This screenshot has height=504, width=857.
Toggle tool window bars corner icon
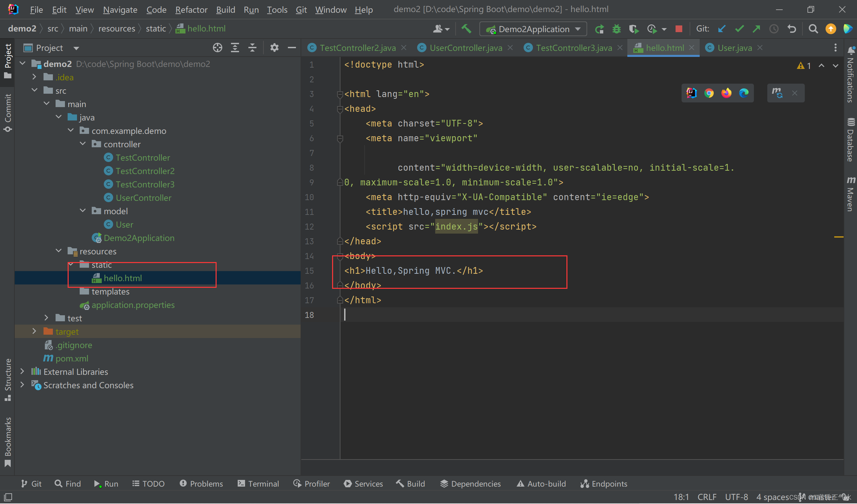coord(8,497)
